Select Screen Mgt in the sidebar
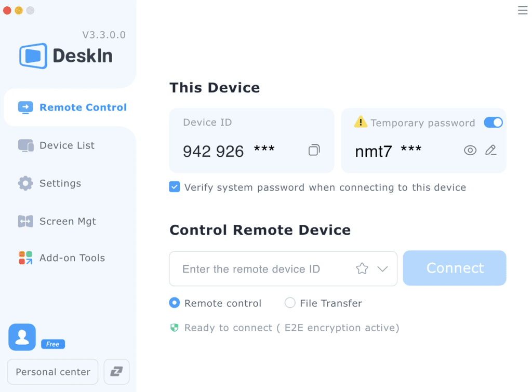The image size is (532, 392). click(67, 221)
